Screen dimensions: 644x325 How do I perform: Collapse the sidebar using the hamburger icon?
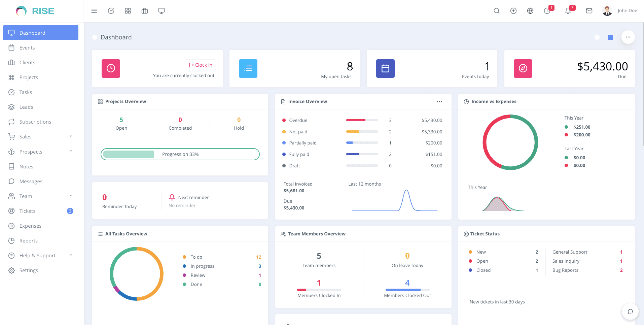94,10
